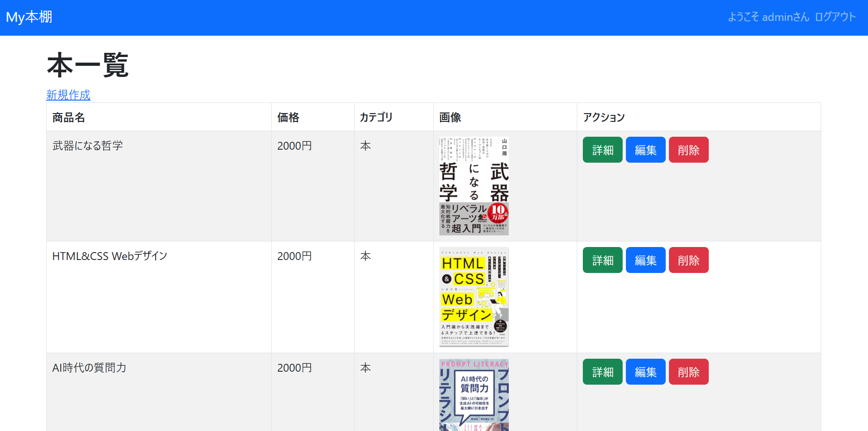
Task: Click the My本棚 brand link
Action: 29,17
